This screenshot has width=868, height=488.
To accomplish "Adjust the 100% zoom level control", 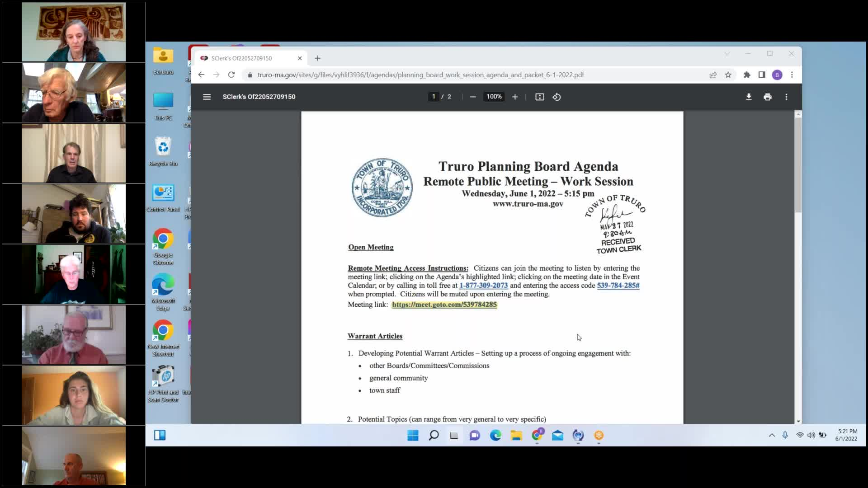I will 494,96.
